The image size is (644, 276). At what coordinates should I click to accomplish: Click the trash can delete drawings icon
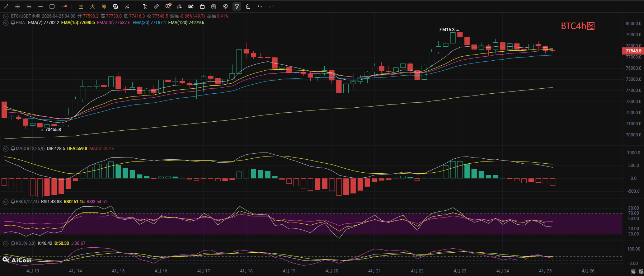[x=248, y=6]
